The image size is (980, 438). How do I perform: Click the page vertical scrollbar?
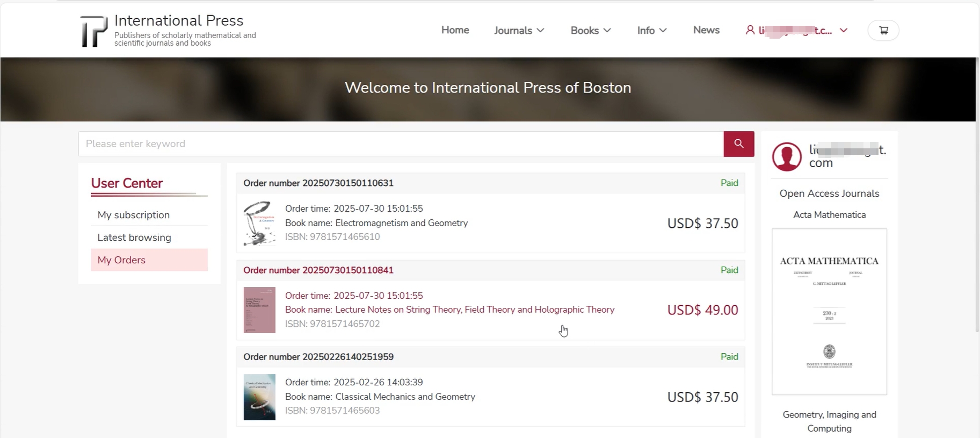coord(977,193)
